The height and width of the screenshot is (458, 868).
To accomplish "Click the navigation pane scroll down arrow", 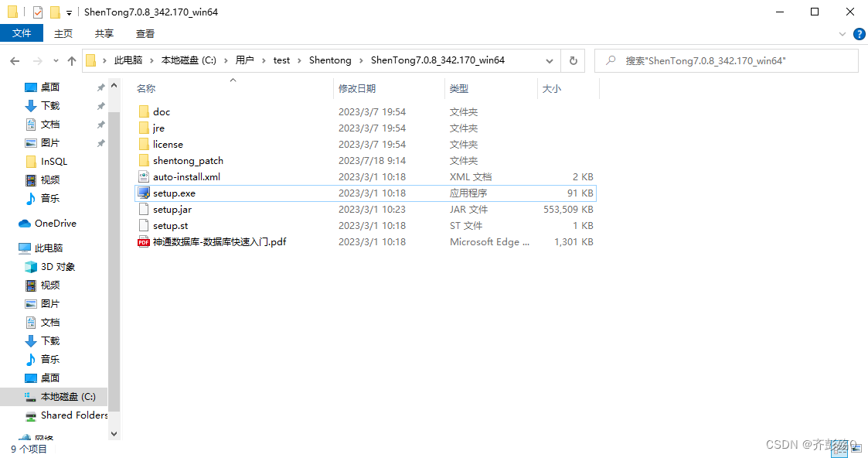I will [114, 434].
